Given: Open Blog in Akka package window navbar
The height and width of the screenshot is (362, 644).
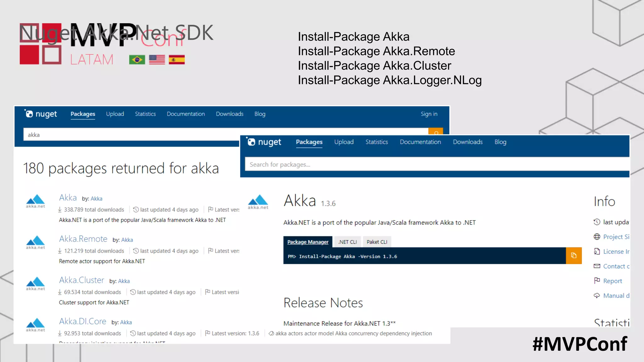Looking at the screenshot, I should click(x=500, y=142).
